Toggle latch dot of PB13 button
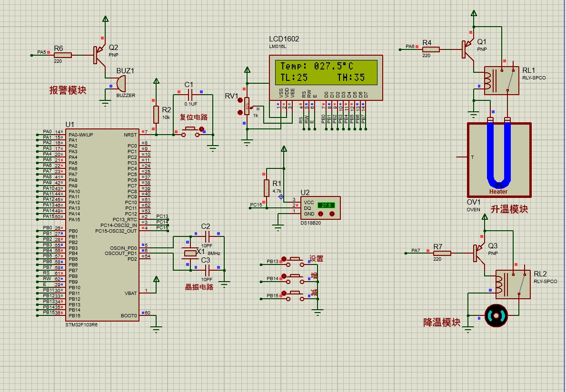The height and width of the screenshot is (392, 566). pyautogui.click(x=284, y=259)
